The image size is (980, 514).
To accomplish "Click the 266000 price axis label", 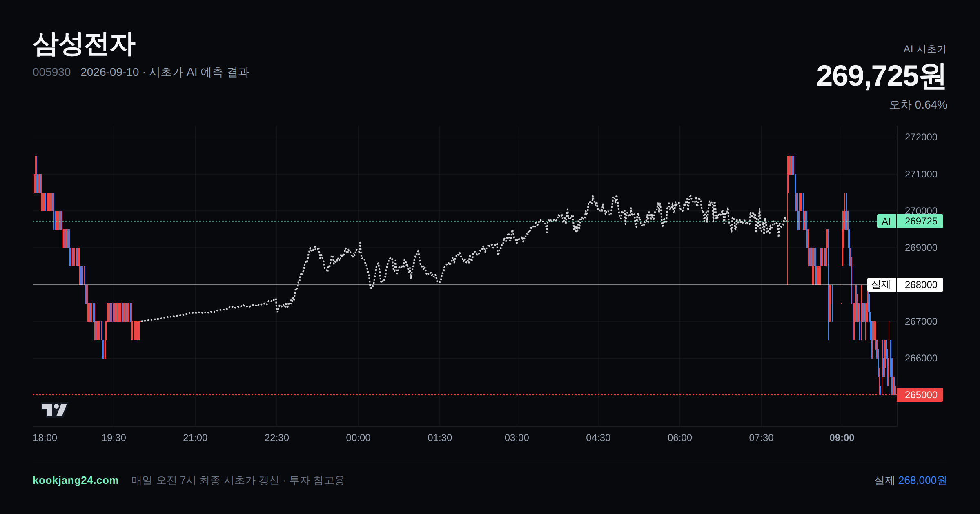I will tap(921, 358).
